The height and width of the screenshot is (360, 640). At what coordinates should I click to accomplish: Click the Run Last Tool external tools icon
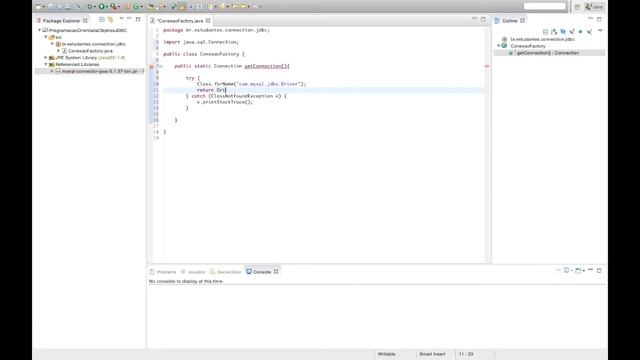[113, 7]
